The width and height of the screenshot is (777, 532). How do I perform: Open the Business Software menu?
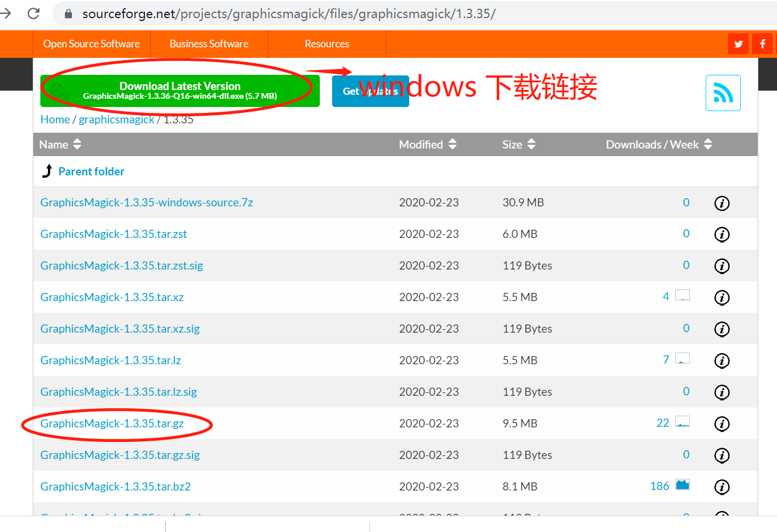coord(209,44)
